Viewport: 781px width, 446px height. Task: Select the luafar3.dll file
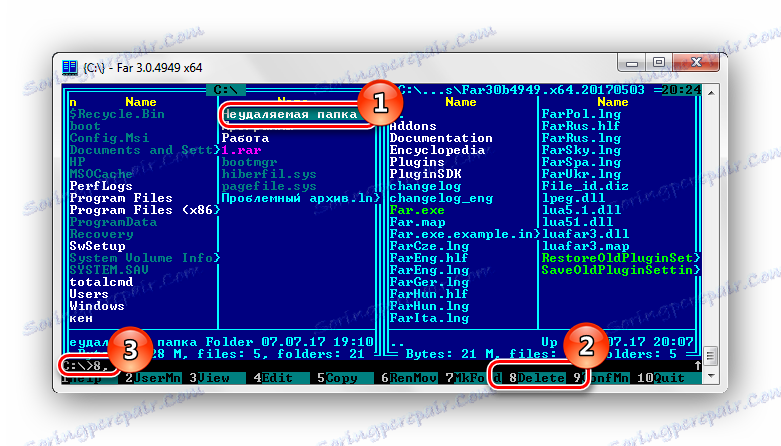point(585,234)
